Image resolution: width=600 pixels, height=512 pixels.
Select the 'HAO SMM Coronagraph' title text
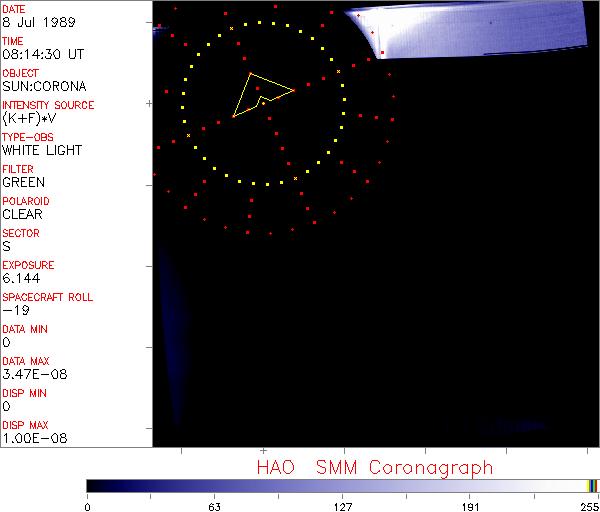click(375, 468)
